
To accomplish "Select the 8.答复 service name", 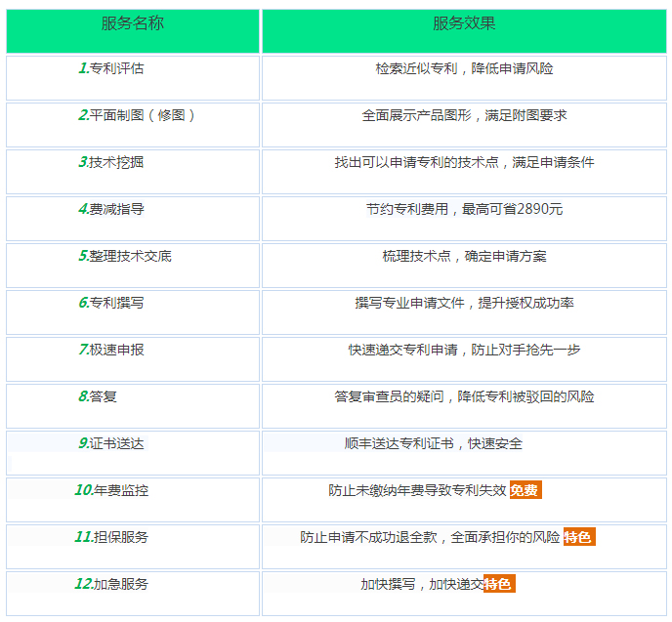I will pyautogui.click(x=98, y=396).
